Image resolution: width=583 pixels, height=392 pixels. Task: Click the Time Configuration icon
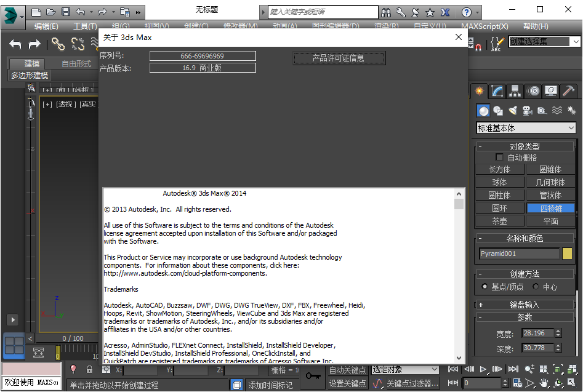click(x=517, y=383)
